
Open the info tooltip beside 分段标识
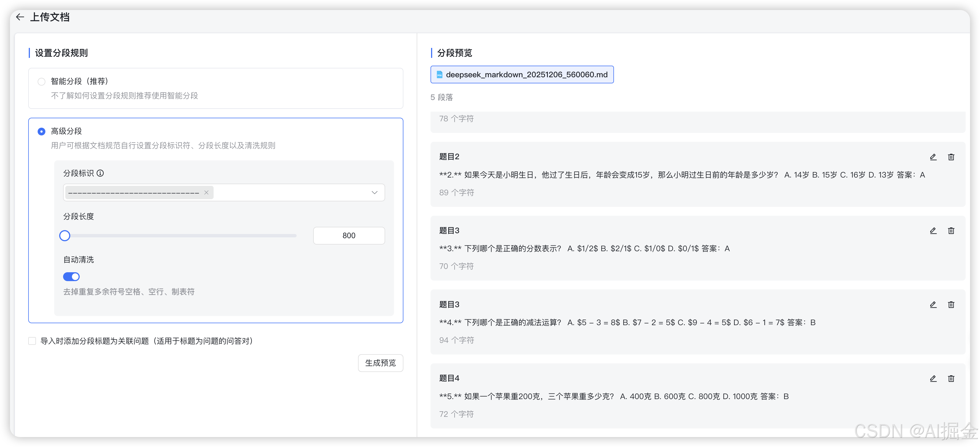tap(100, 173)
